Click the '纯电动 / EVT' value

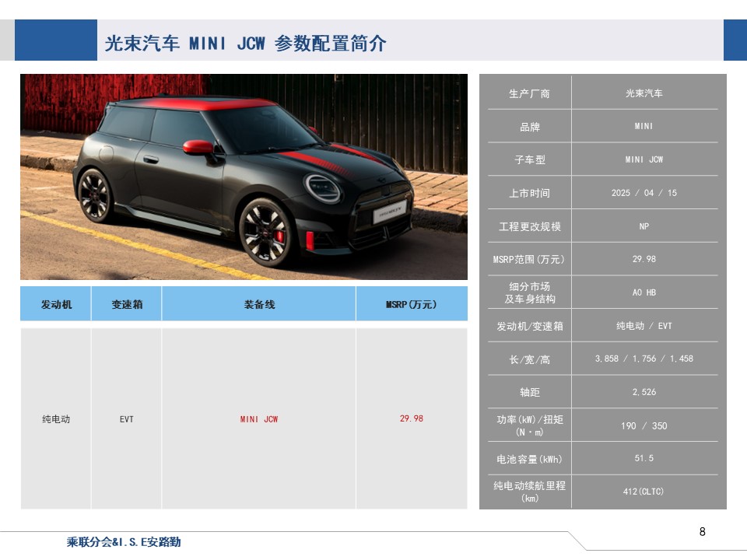tap(644, 326)
